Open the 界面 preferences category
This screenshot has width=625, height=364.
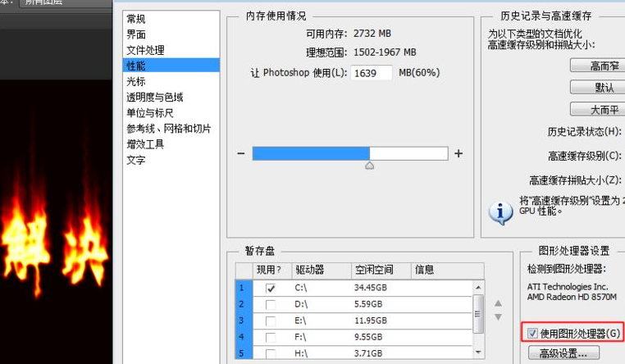pyautogui.click(x=136, y=34)
